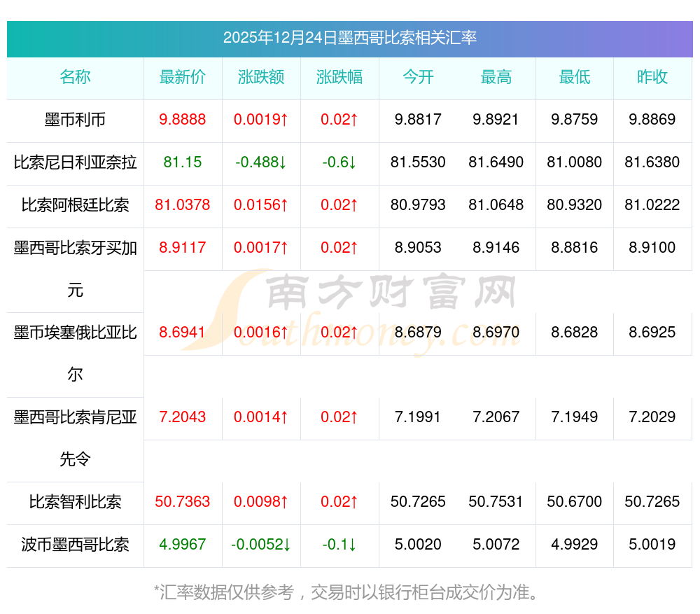
Task: Click the 波币墨西哥比索 row name
Action: (75, 545)
